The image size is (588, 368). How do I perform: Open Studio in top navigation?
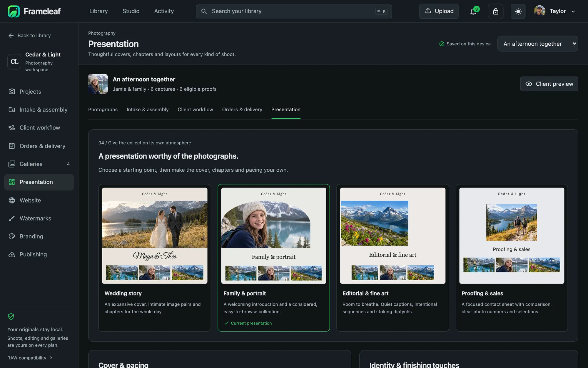click(131, 11)
